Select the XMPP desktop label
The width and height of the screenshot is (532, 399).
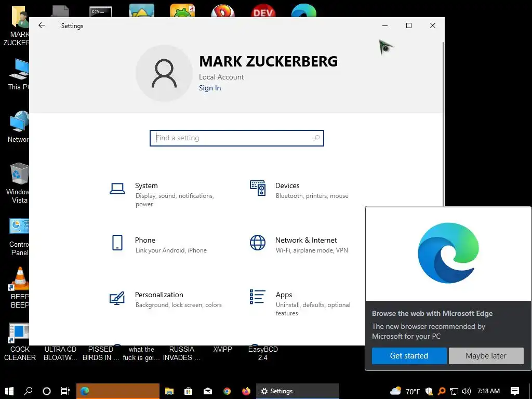(222, 349)
